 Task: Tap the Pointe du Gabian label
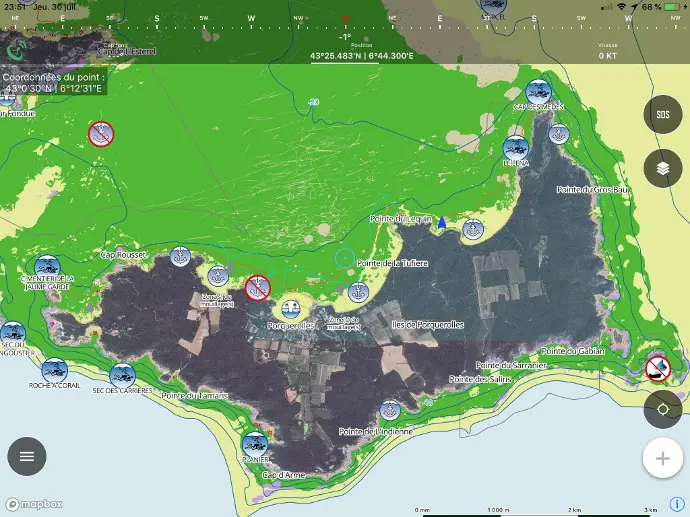(x=573, y=351)
